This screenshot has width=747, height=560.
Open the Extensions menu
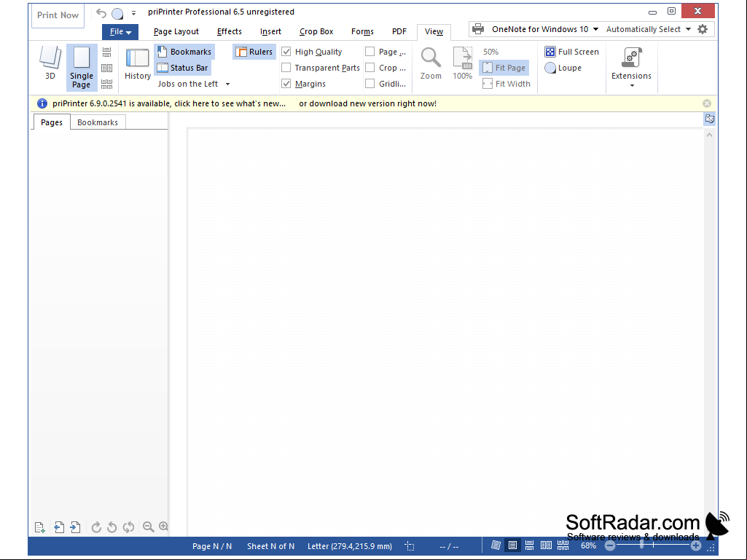tap(631, 67)
